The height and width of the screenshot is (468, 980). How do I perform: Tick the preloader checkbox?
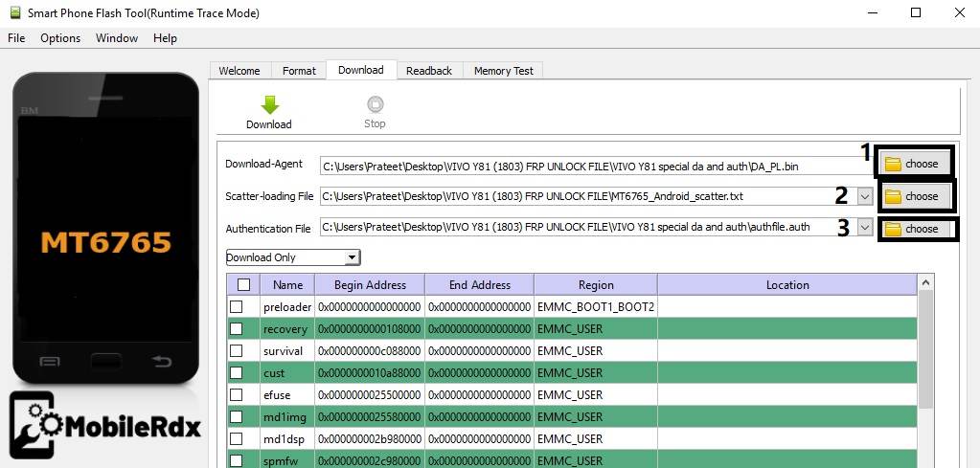237,307
